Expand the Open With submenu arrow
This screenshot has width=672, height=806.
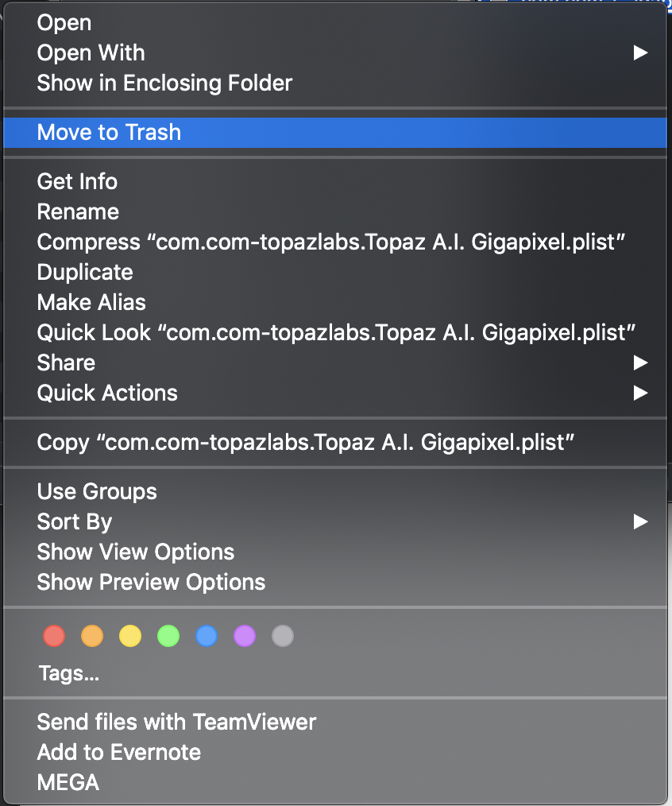pyautogui.click(x=640, y=52)
